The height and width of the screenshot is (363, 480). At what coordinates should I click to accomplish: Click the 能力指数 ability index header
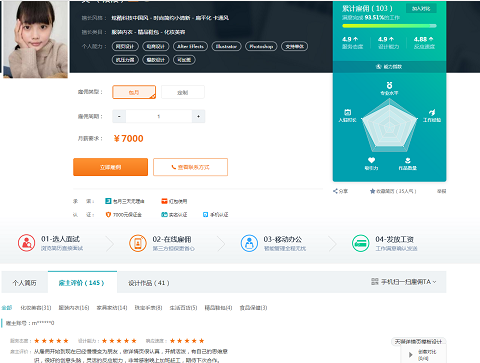[x=389, y=67]
